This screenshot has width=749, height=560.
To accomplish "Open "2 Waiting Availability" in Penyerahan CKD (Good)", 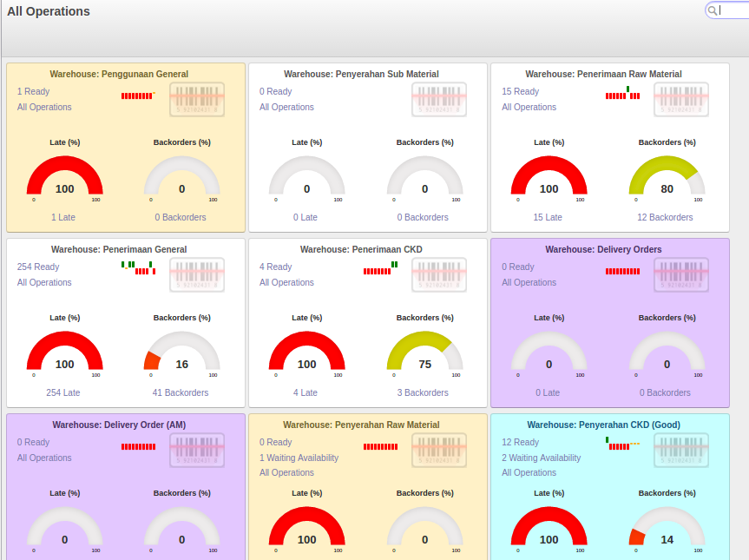I will 541,458.
